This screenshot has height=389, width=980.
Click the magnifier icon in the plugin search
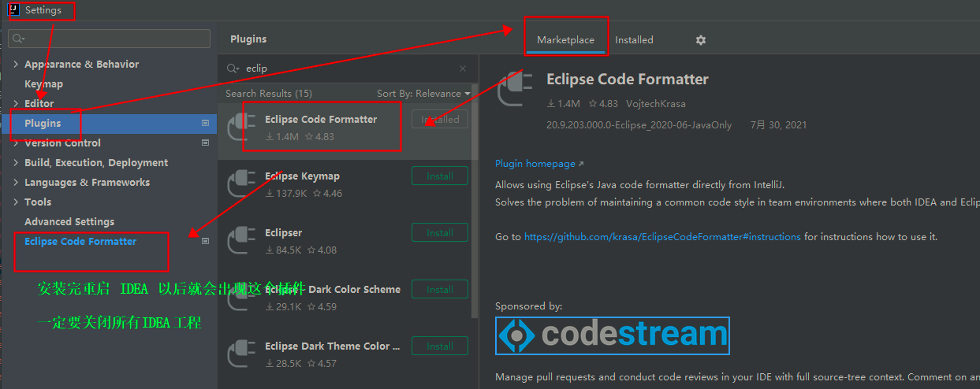pyautogui.click(x=233, y=69)
